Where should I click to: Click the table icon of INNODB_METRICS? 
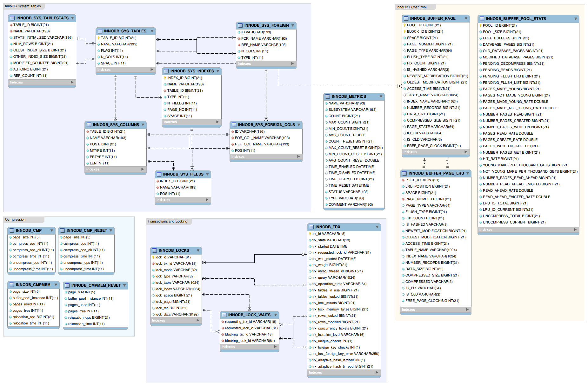click(328, 96)
